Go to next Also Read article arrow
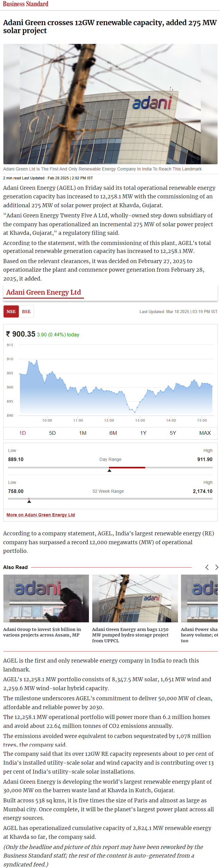Image resolution: width=220 pixels, height=868 pixels. pos(217,568)
